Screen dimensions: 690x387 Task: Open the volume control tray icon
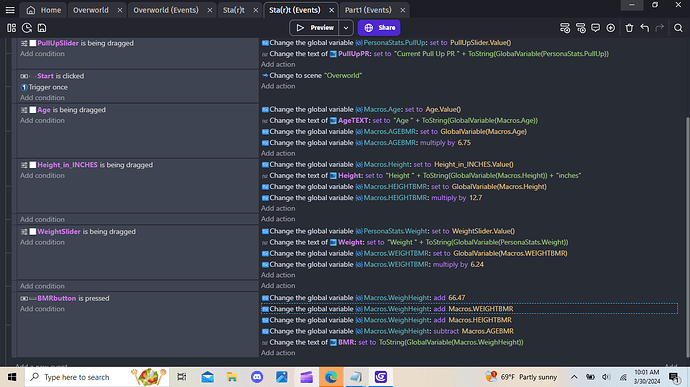[x=606, y=377]
